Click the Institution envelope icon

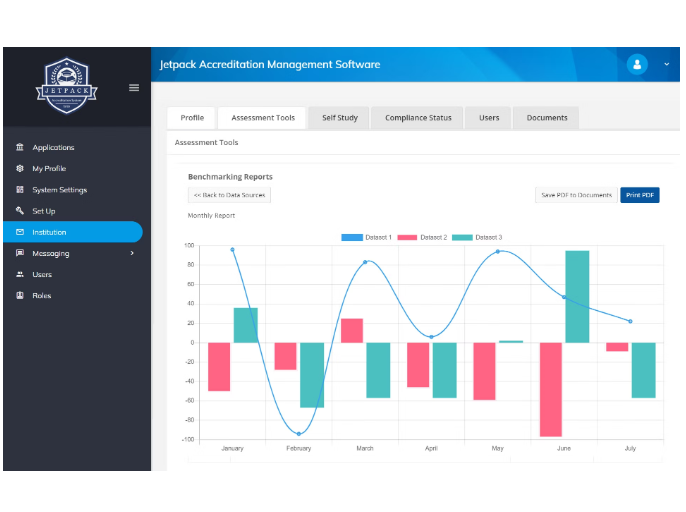(20, 232)
